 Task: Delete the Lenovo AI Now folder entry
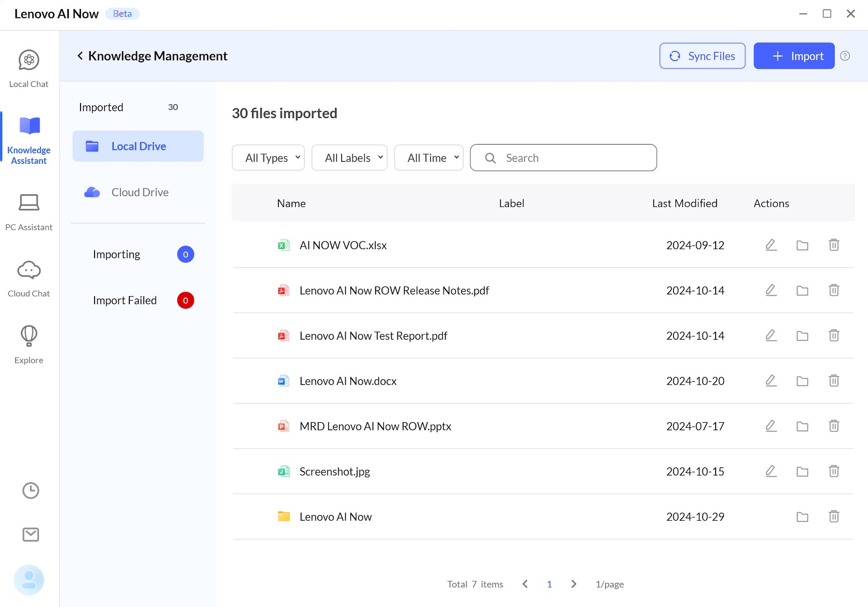pos(834,516)
